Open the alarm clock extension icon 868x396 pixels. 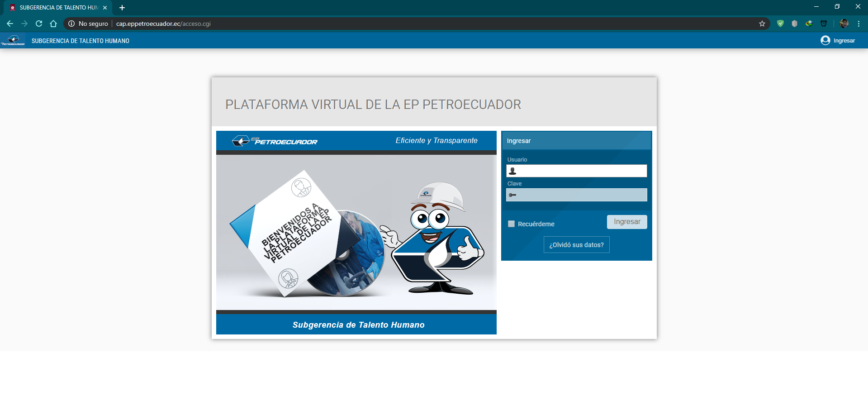824,24
